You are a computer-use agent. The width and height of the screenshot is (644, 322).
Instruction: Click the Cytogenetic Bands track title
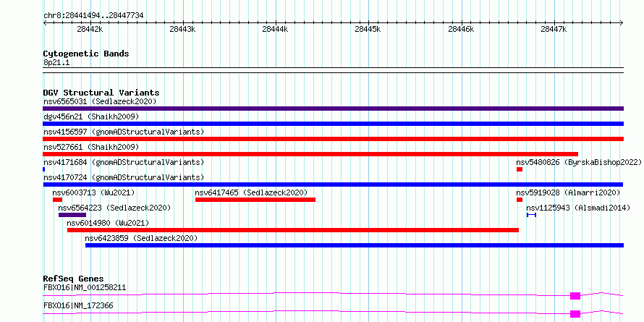coord(86,54)
